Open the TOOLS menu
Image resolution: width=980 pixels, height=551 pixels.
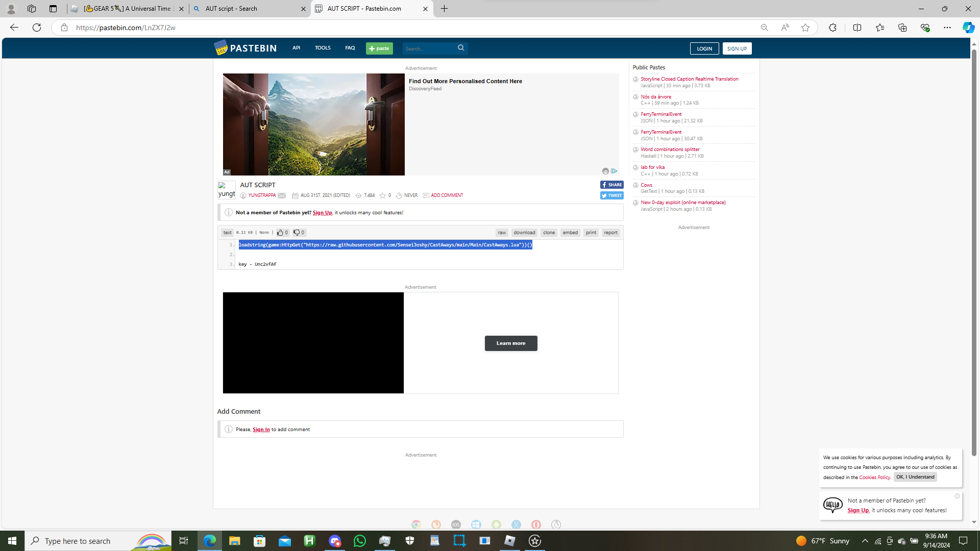pos(323,48)
